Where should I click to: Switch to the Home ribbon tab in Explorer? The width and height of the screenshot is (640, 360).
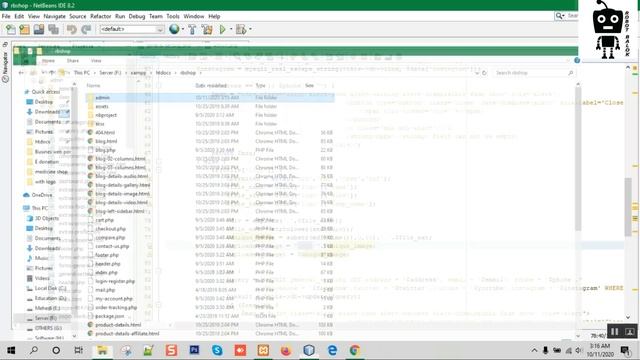(x=48, y=61)
